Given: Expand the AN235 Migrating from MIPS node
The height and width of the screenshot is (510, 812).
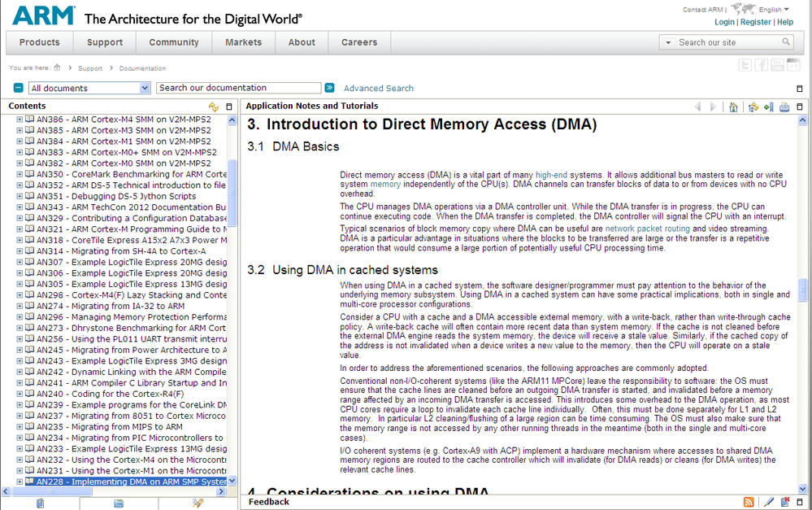Looking at the screenshot, I should [x=20, y=426].
